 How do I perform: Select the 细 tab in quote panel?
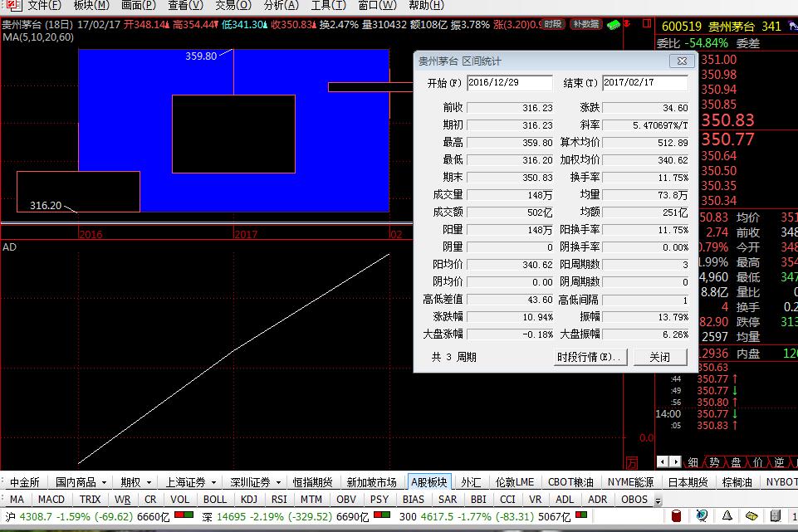693,461
